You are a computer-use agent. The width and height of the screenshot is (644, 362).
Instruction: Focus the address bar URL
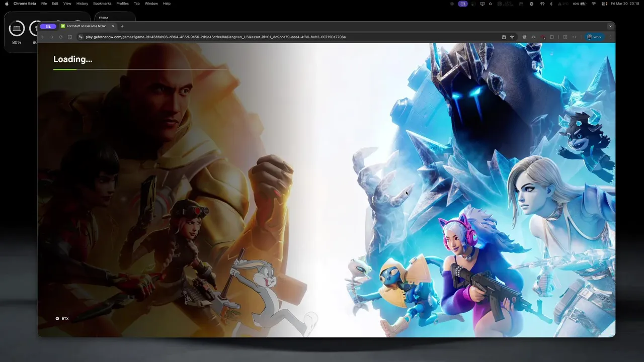tap(215, 37)
